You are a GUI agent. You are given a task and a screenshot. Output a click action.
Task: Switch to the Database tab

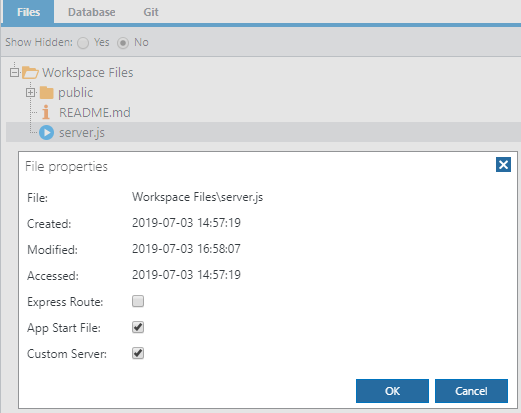tap(92, 12)
